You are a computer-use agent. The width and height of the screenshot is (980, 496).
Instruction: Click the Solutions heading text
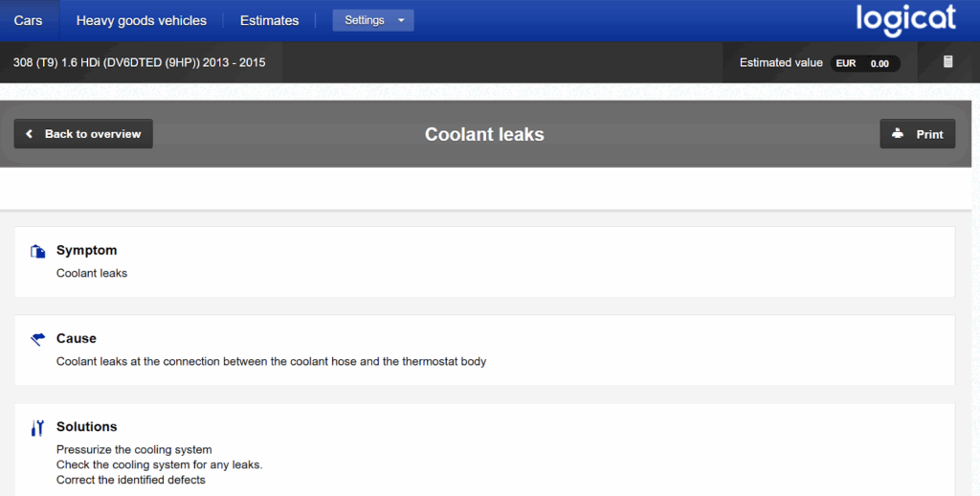tap(86, 426)
